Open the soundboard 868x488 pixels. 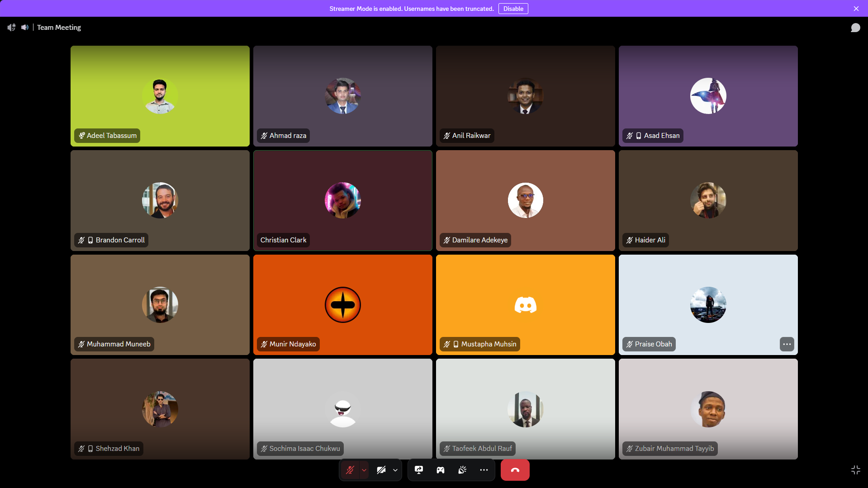click(462, 470)
